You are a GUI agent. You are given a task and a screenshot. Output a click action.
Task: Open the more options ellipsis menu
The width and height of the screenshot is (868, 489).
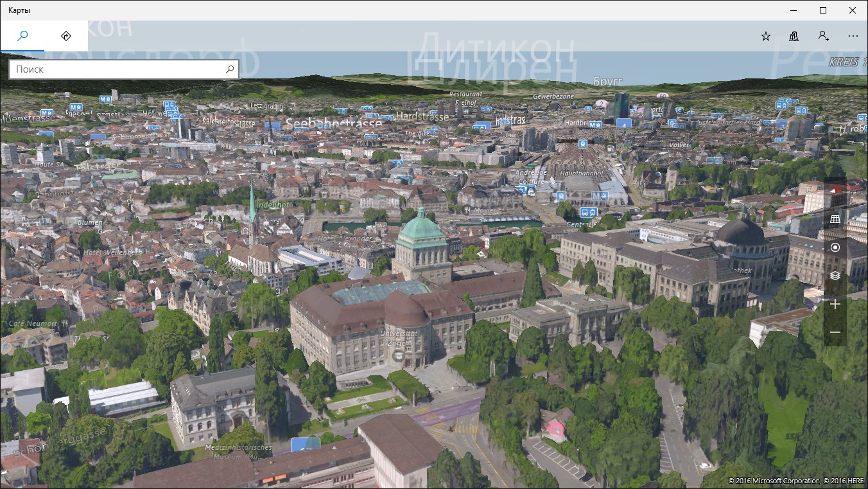853,36
